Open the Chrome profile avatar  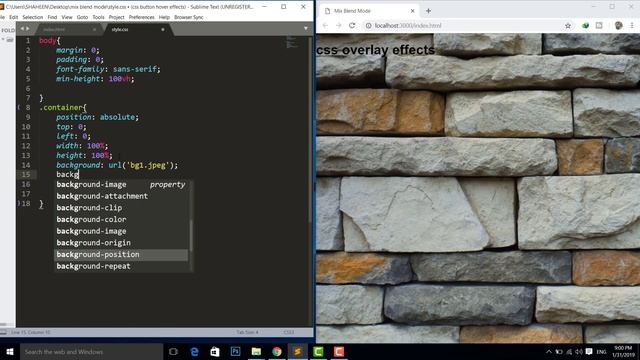click(618, 25)
